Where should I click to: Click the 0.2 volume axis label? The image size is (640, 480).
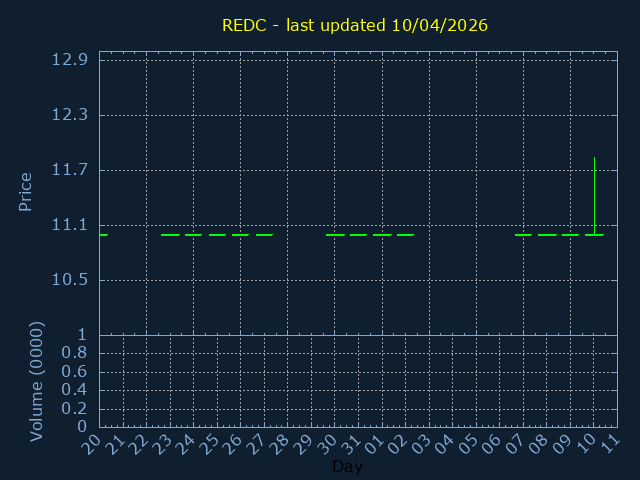(74, 408)
